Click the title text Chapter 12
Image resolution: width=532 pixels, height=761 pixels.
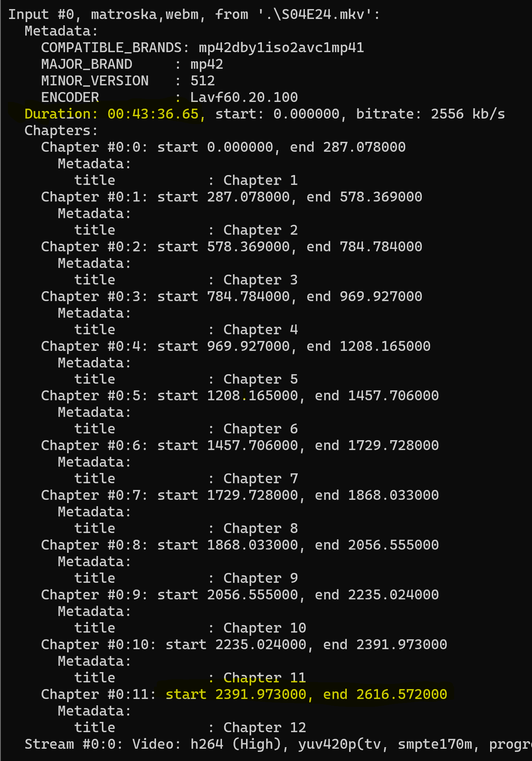(265, 727)
